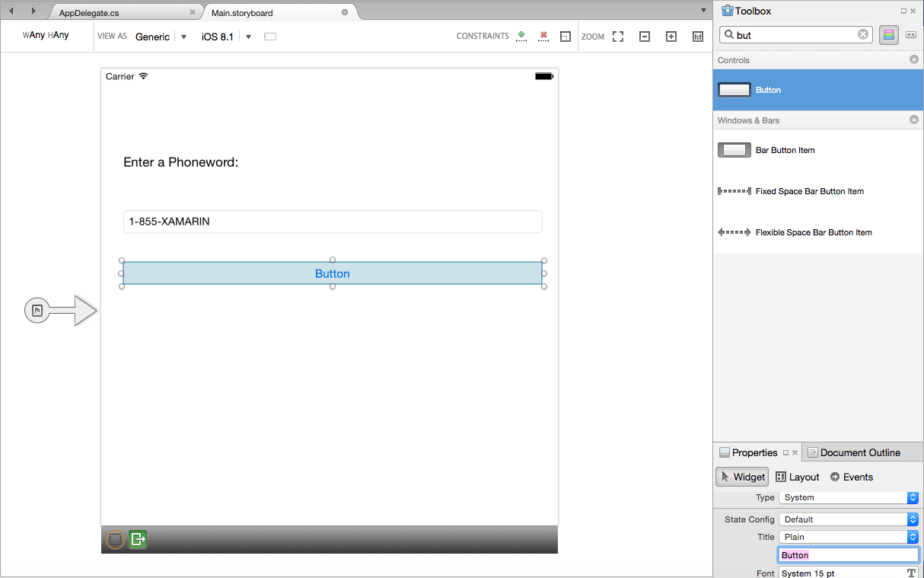The height and width of the screenshot is (578, 924).
Task: Open the State Config dropdown
Action: (849, 519)
